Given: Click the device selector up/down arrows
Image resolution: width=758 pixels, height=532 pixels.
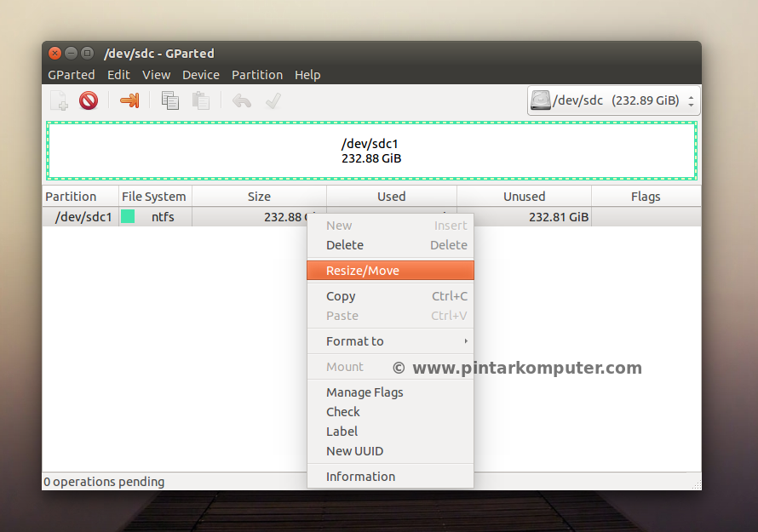Looking at the screenshot, I should (x=692, y=101).
